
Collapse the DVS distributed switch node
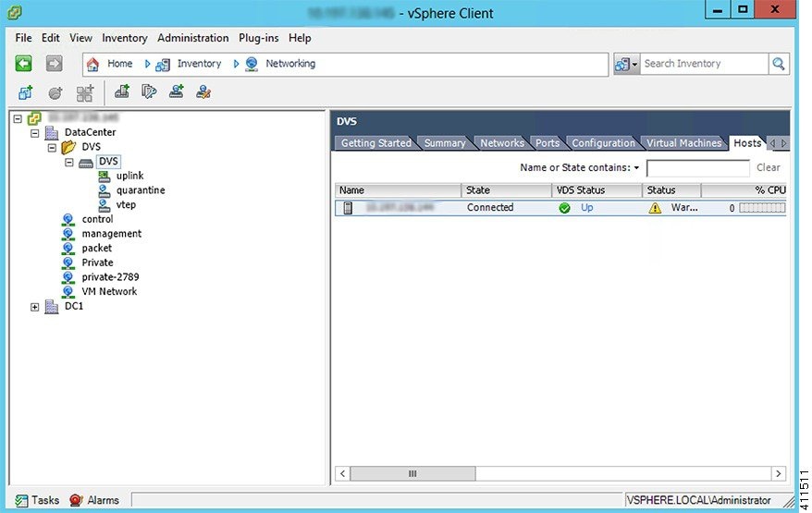(x=68, y=162)
